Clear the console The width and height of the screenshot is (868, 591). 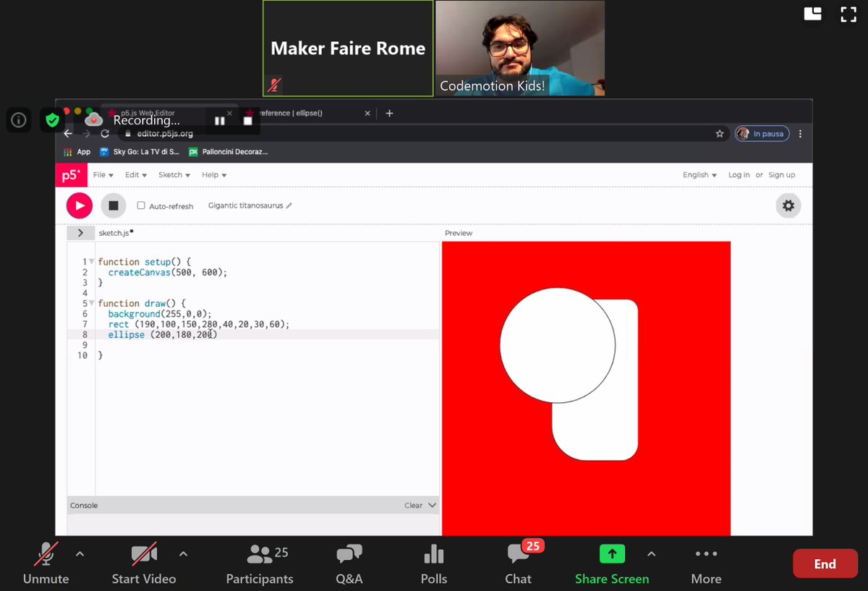(x=413, y=506)
